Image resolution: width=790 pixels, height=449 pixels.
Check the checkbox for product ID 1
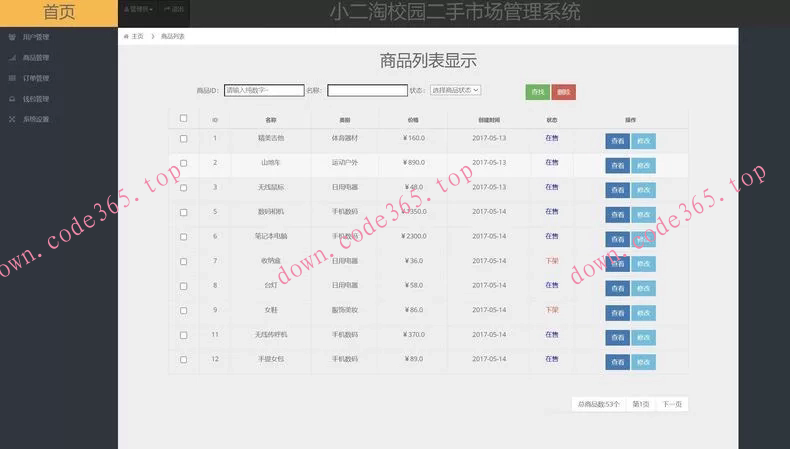pos(183,139)
